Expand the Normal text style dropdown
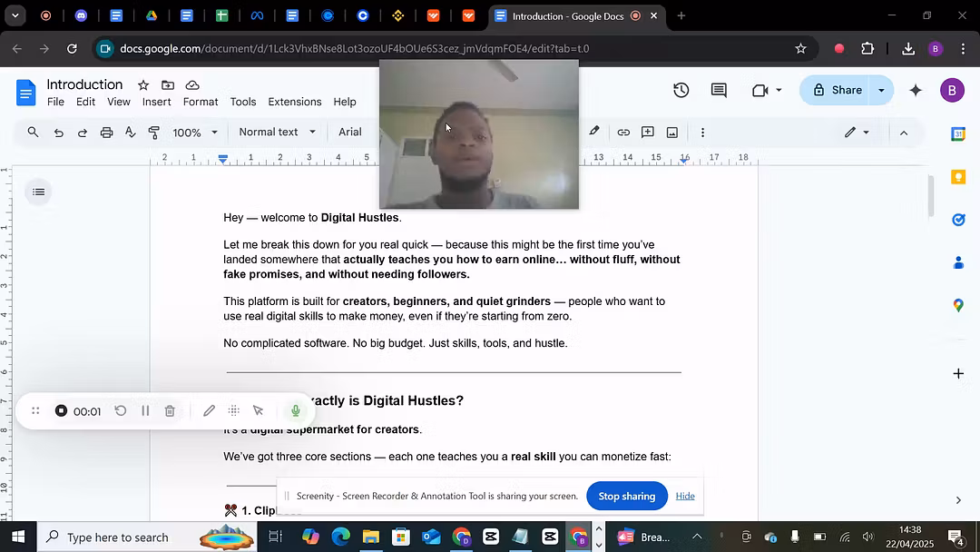 (x=277, y=133)
